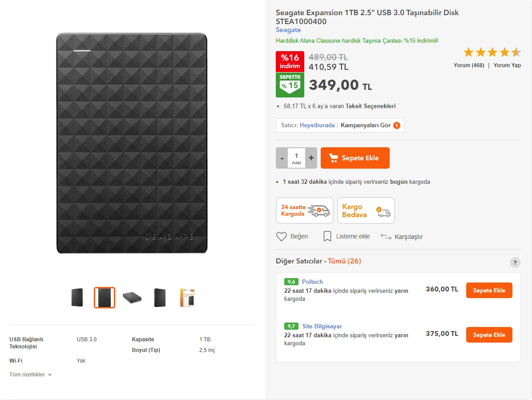This screenshot has height=400, width=532.
Task: Select the boxed packaging thumbnail
Action: click(187, 298)
